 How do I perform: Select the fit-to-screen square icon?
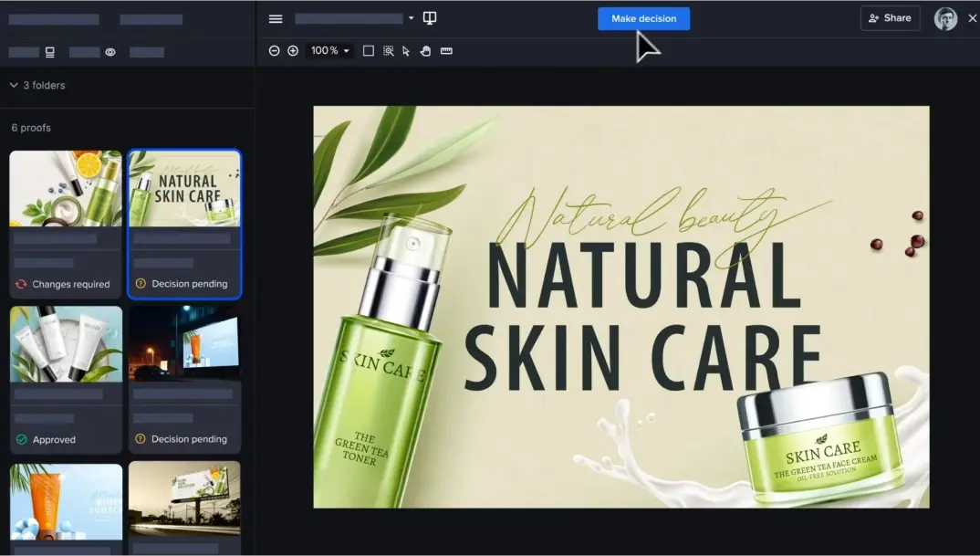pyautogui.click(x=369, y=51)
